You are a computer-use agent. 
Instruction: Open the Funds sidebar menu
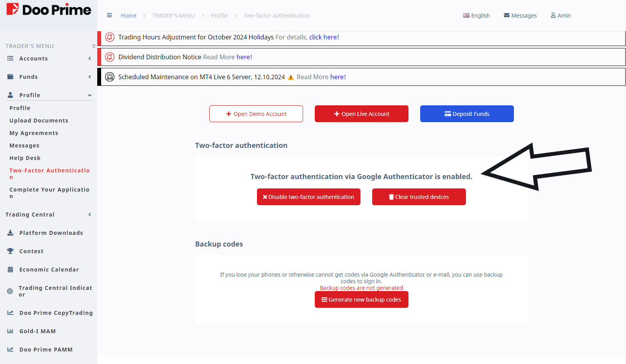tap(49, 77)
